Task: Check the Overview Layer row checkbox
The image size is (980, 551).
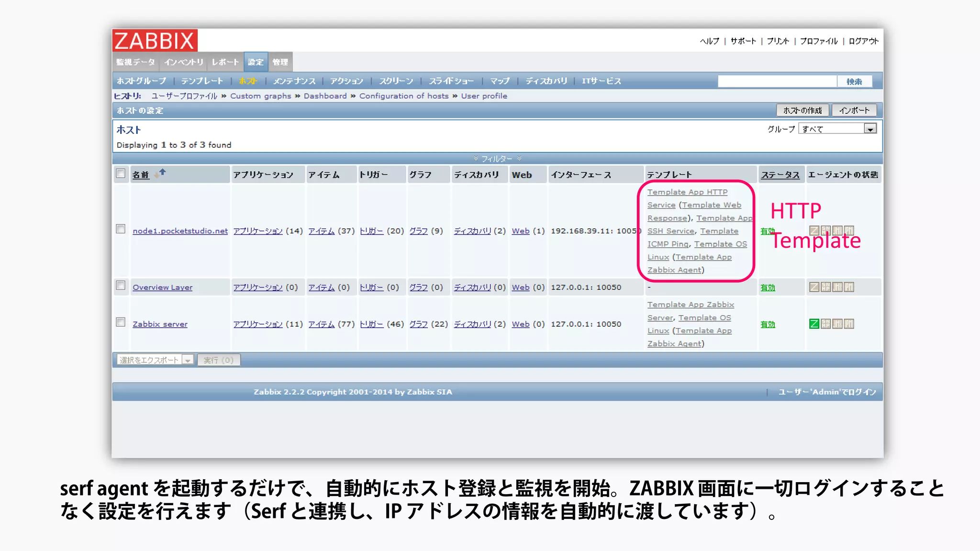Action: (x=121, y=286)
